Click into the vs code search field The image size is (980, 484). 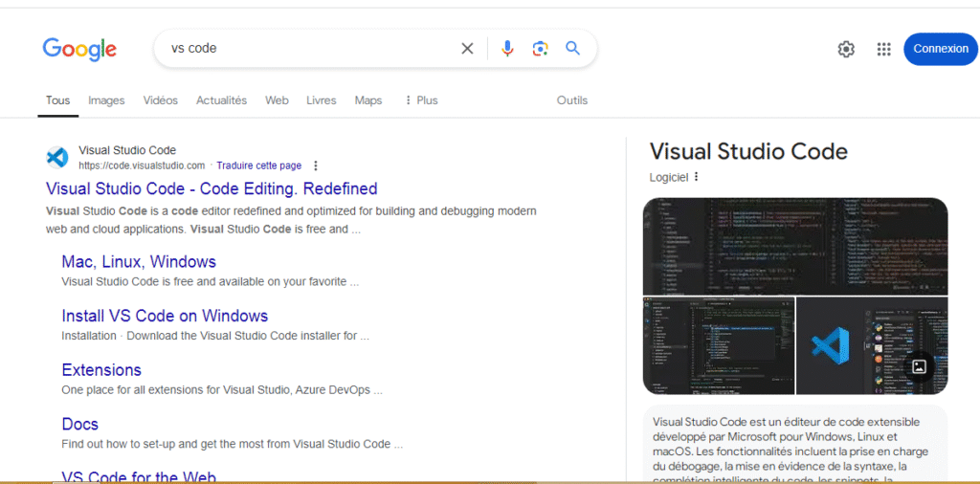pos(306,49)
